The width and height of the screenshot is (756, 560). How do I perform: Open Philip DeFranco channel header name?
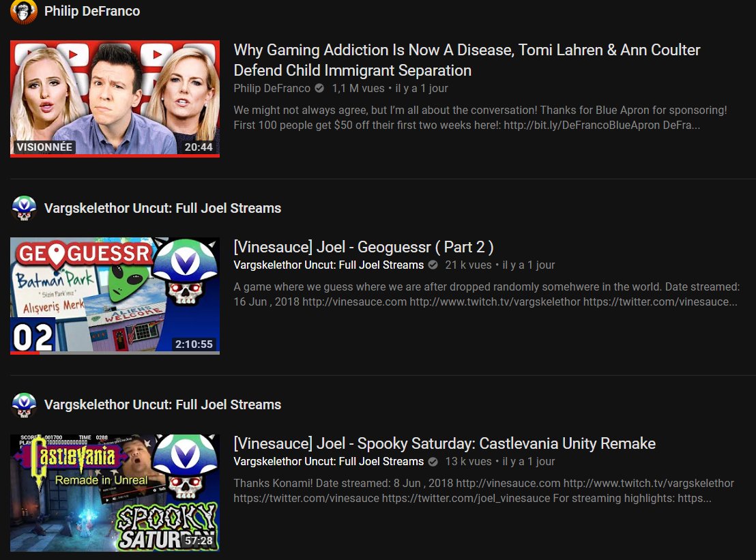92,11
